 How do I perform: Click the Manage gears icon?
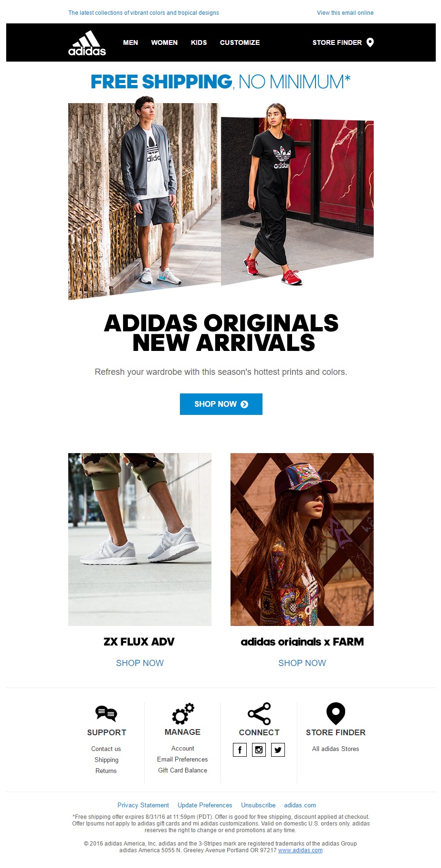(183, 713)
